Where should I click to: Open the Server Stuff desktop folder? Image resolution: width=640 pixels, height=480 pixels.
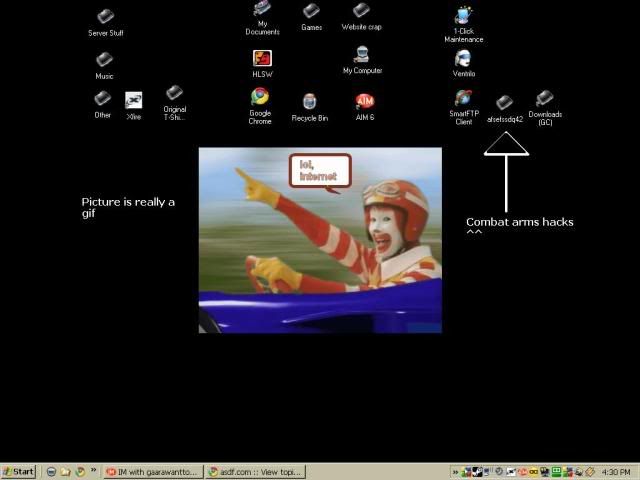[x=106, y=23]
